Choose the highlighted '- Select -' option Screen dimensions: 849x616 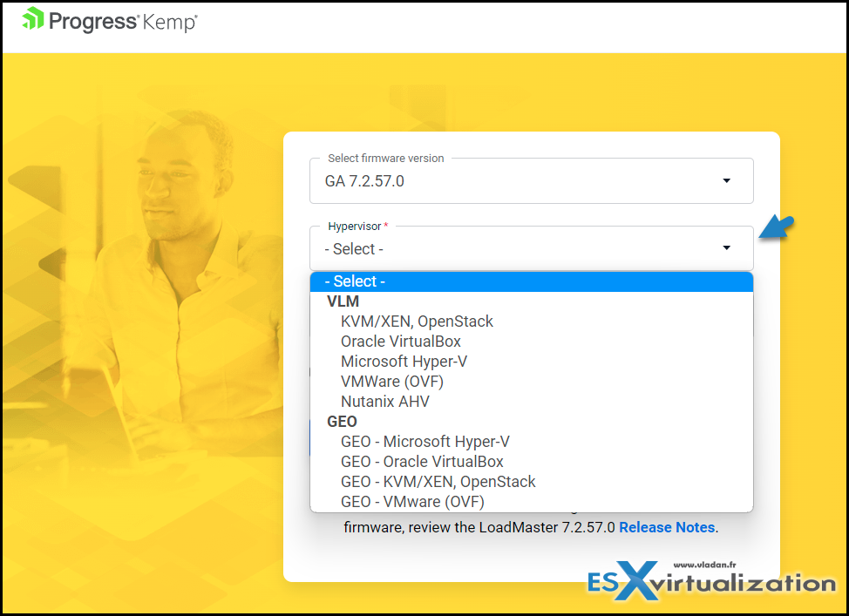[531, 281]
